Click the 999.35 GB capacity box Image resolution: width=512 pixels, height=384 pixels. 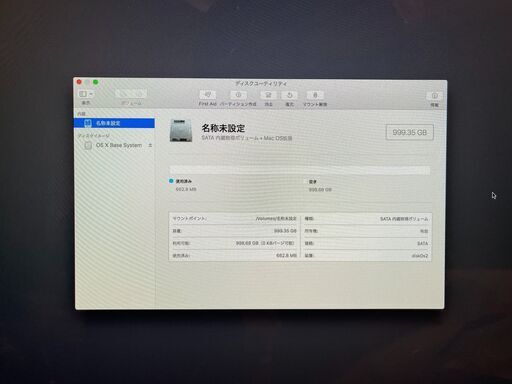pyautogui.click(x=410, y=132)
